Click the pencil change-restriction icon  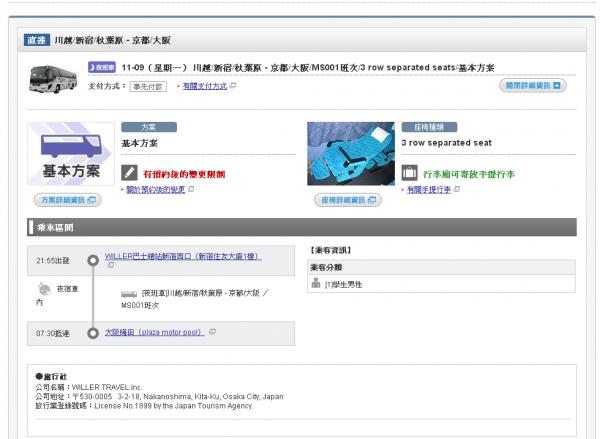129,173
